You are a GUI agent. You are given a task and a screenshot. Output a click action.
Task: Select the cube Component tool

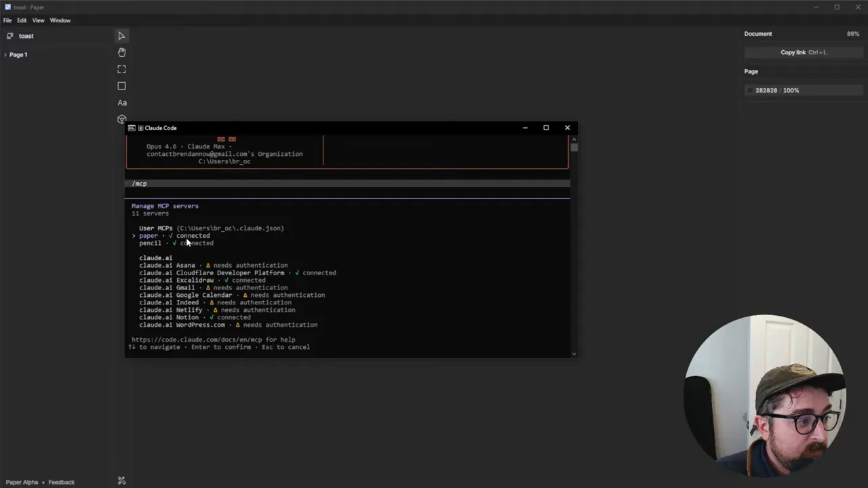(121, 119)
